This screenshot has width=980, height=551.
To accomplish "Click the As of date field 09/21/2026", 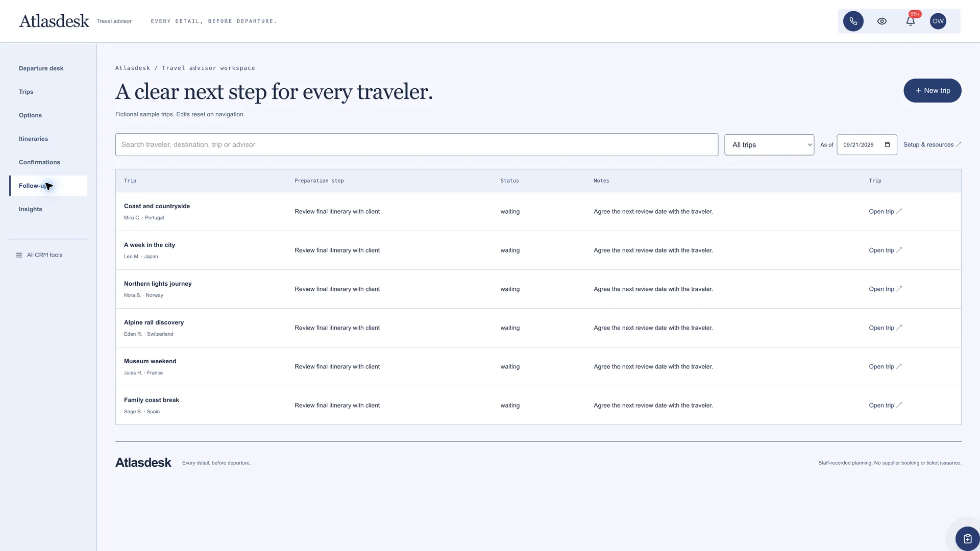I will pyautogui.click(x=867, y=145).
